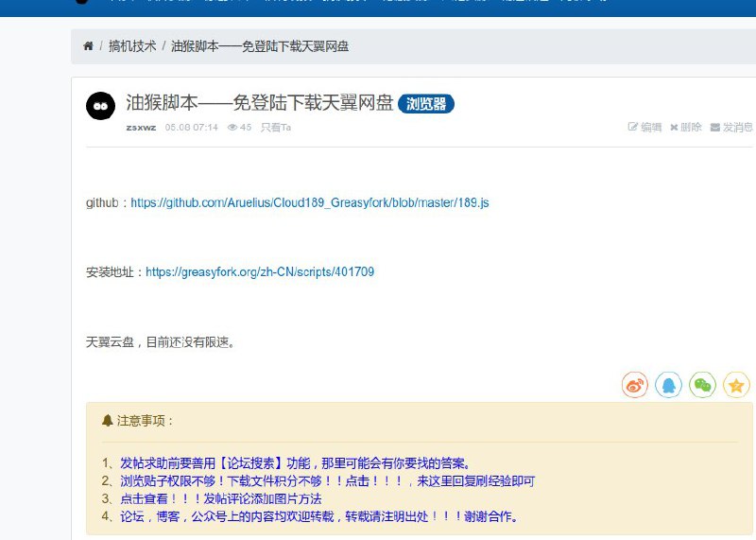Click text 天翼云盘，目前还没有限速。
The image size is (756, 540).
160,342
